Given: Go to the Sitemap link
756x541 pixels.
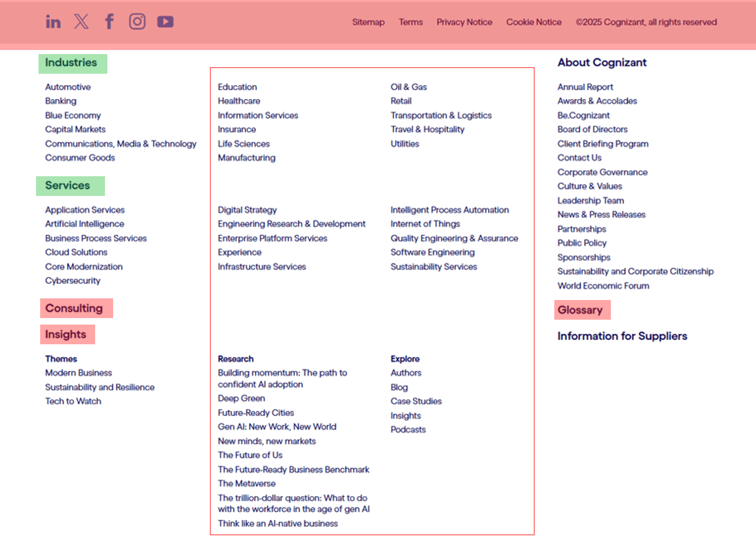Looking at the screenshot, I should (368, 22).
